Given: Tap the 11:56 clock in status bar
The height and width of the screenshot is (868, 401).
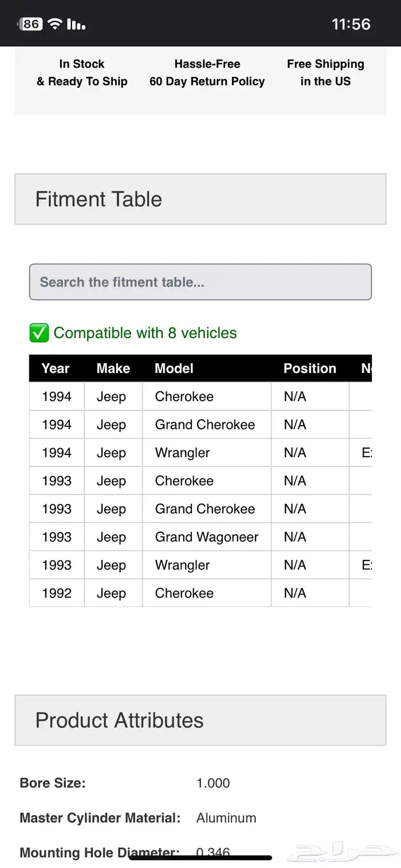Looking at the screenshot, I should click(x=351, y=24).
